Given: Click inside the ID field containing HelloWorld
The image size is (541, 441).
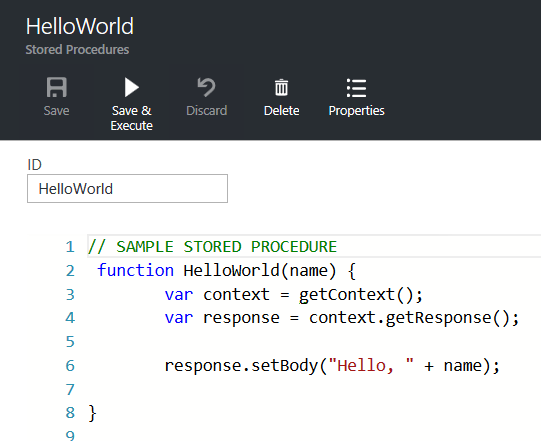Looking at the screenshot, I should pos(127,188).
